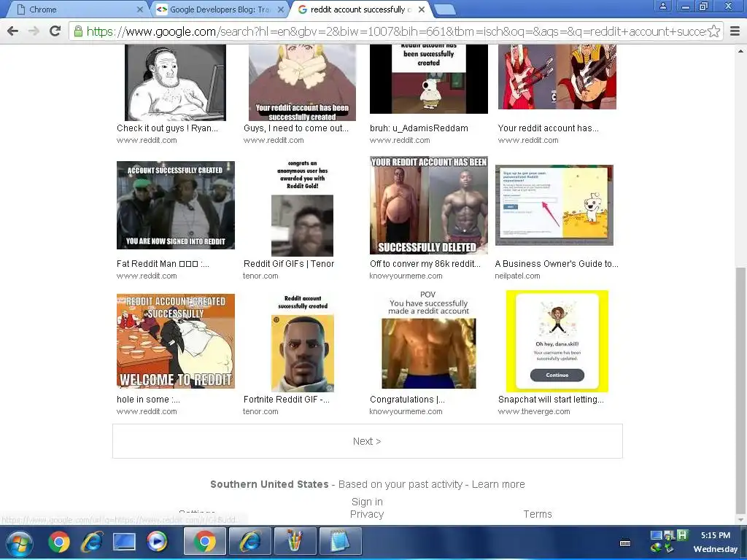Open the user profile button in title bar
The height and width of the screenshot is (560, 747).
pyautogui.click(x=662, y=6)
